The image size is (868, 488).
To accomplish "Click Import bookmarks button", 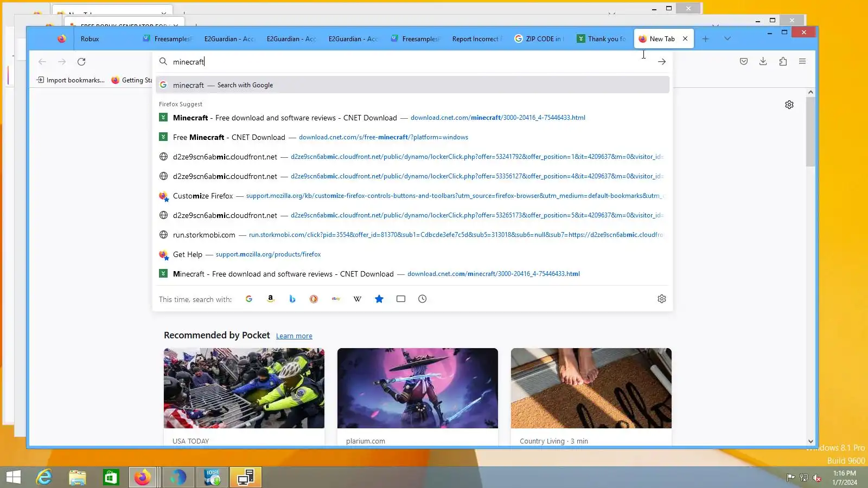I will pos(71,80).
